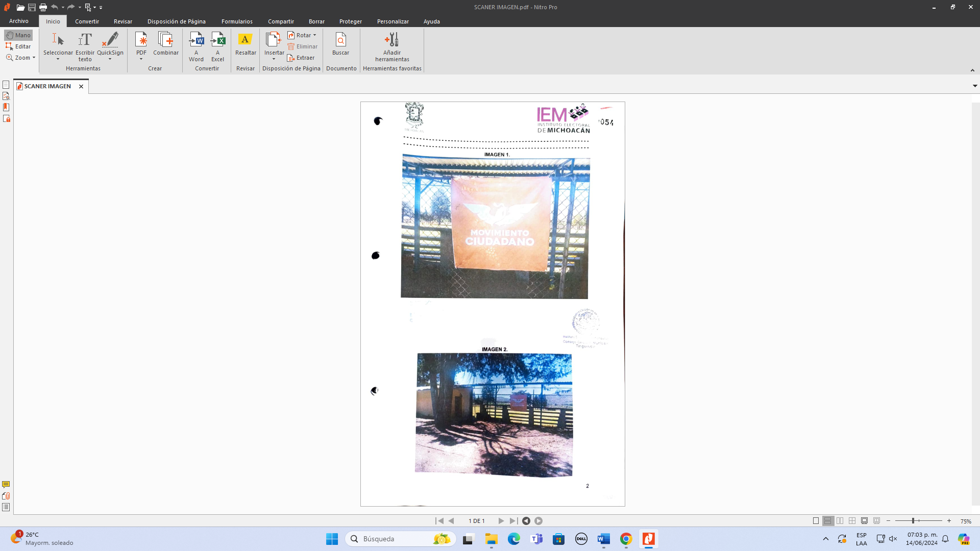Click zoom out minus button in status bar
Image resolution: width=980 pixels, height=551 pixels.
point(889,521)
